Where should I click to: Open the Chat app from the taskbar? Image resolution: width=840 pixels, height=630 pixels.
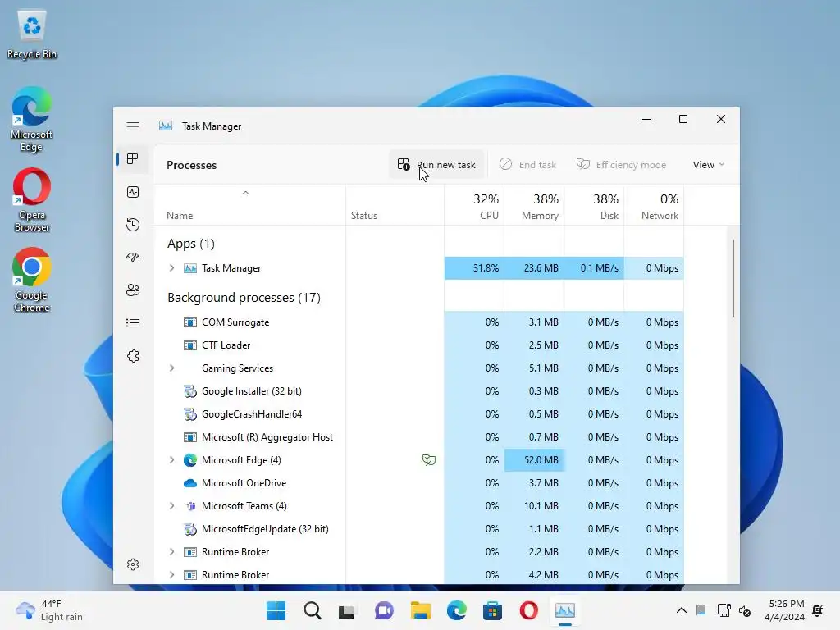pyautogui.click(x=384, y=610)
